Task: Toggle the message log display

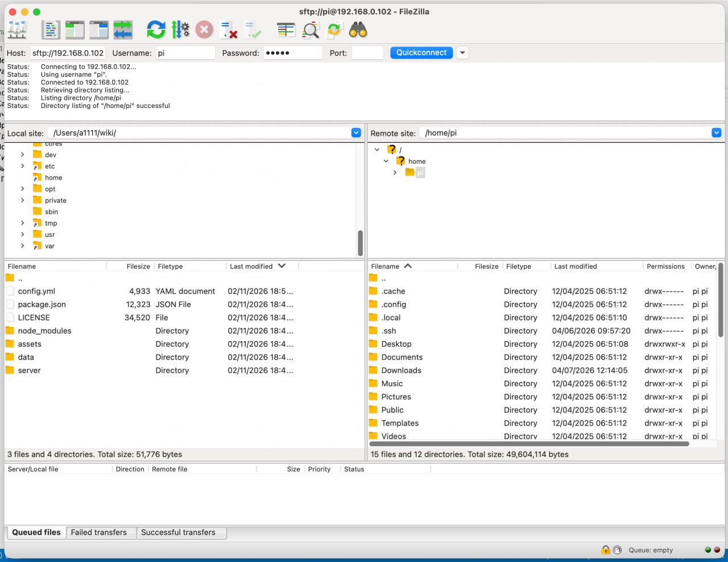Action: pyautogui.click(x=51, y=30)
